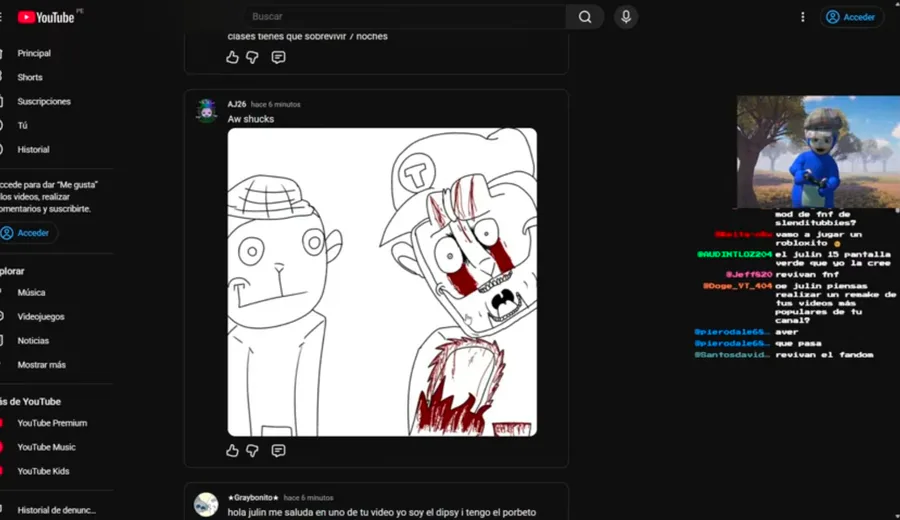Open the three-dot settings menu
The image size is (900, 520).
point(802,17)
